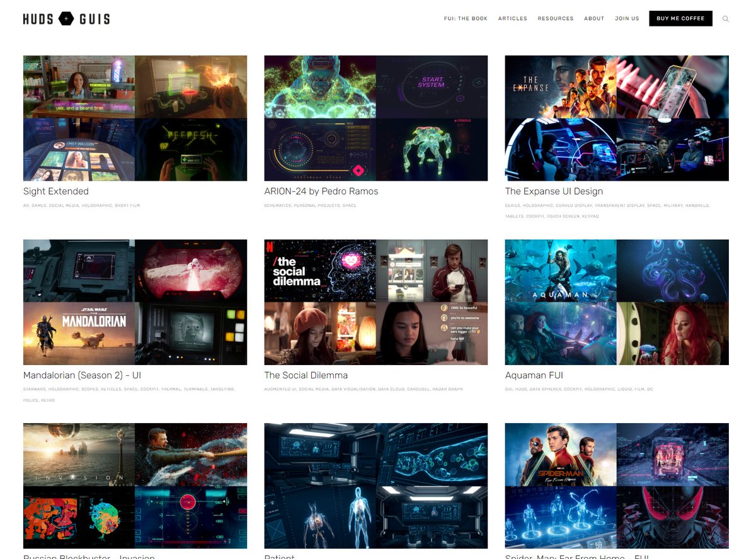Open The Expanse UI Design title
This screenshot has width=756, height=559.
point(554,191)
